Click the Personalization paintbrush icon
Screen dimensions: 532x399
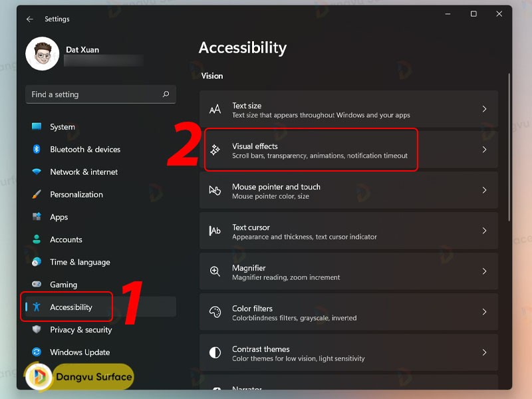(x=37, y=195)
